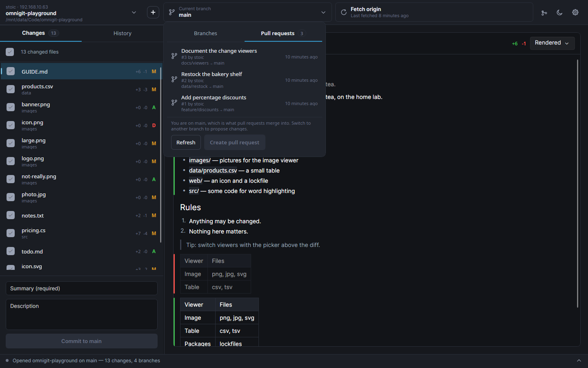Screen dimensions: 588x368
Task: Click the M status badge of GUIDE.md
Action: pyautogui.click(x=154, y=72)
